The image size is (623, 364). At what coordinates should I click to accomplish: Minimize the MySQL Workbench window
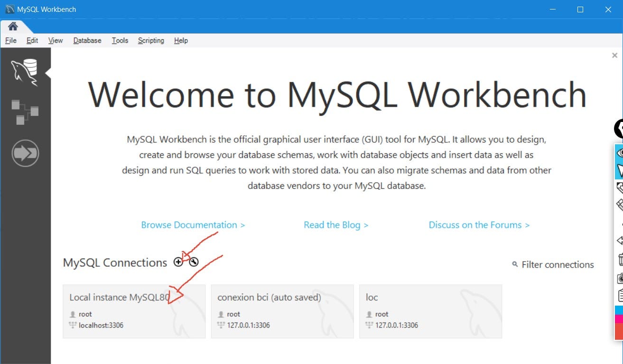pyautogui.click(x=553, y=9)
